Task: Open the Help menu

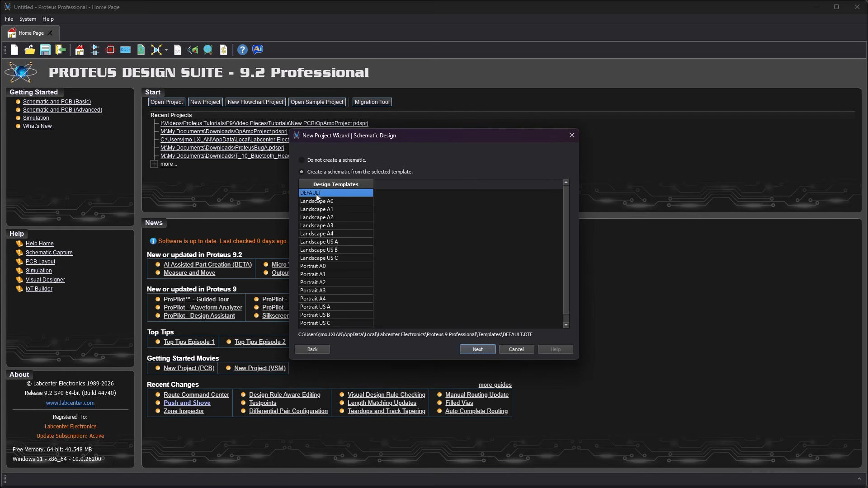Action: click(x=48, y=19)
